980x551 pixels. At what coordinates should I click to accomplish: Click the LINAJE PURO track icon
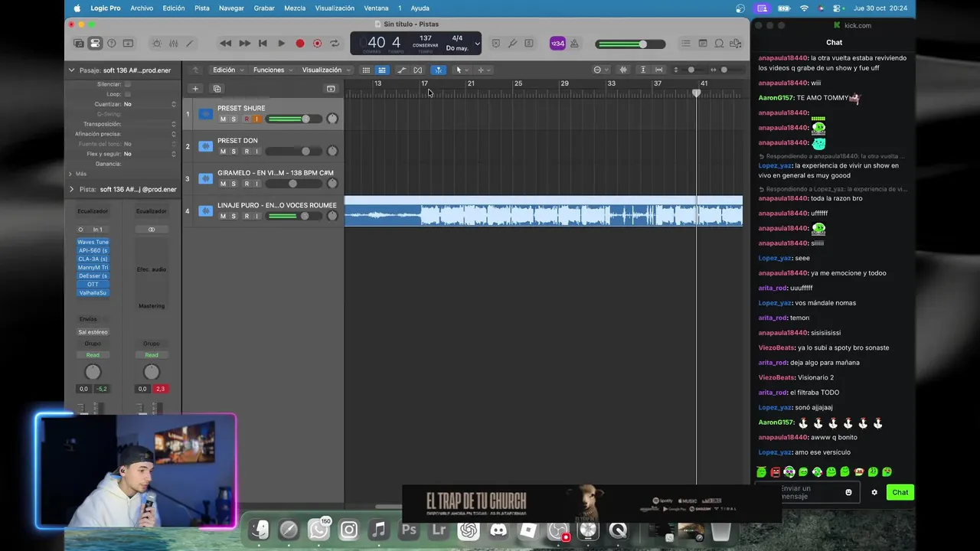[x=205, y=210]
